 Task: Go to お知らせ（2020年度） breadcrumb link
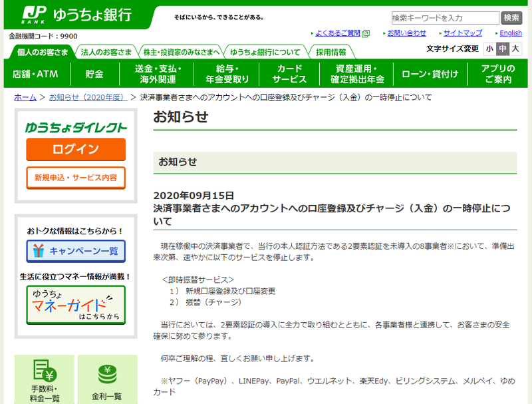(x=88, y=97)
